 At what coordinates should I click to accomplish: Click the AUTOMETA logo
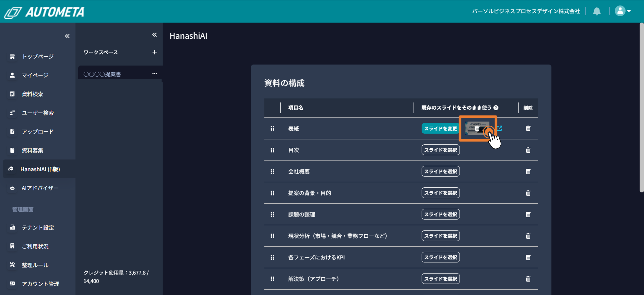point(44,12)
